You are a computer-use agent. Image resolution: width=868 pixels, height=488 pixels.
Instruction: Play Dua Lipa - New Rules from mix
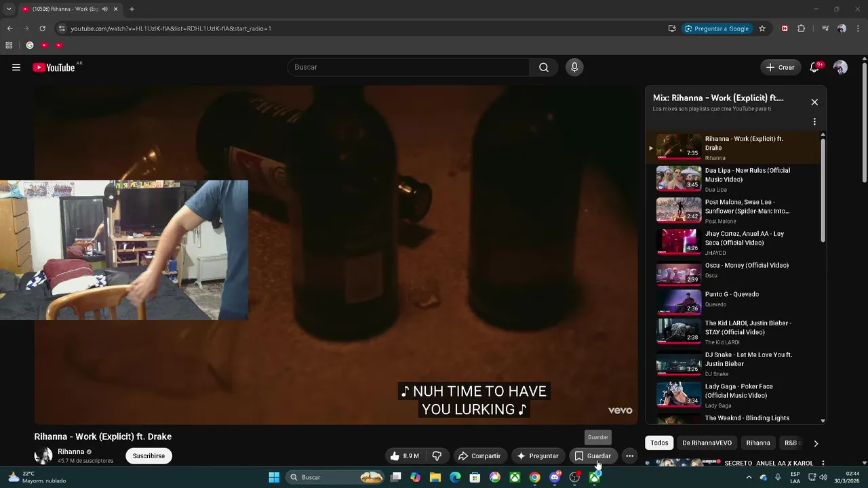[734, 180]
